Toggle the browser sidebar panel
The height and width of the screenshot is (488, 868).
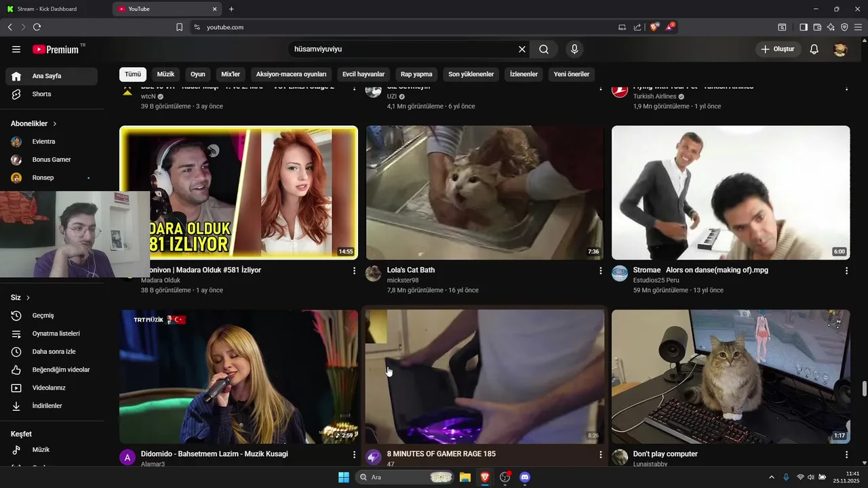tap(804, 27)
